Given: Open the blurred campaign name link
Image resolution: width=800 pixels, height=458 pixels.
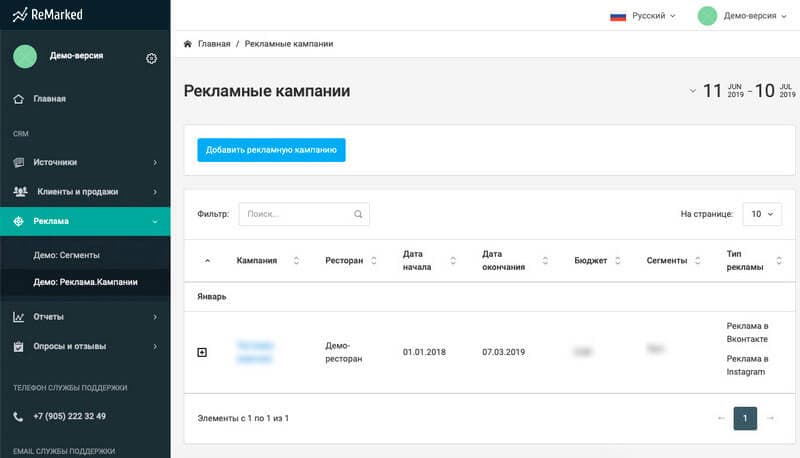Looking at the screenshot, I should pyautogui.click(x=255, y=352).
